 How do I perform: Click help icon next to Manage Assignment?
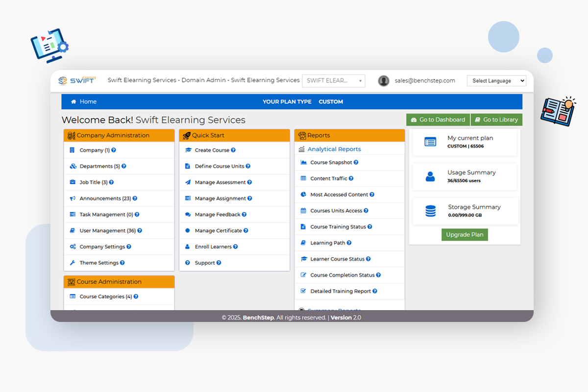250,198
